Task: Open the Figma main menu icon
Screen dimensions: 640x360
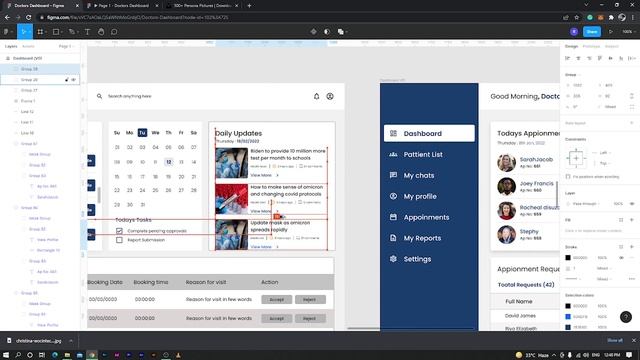Action: click(x=7, y=31)
